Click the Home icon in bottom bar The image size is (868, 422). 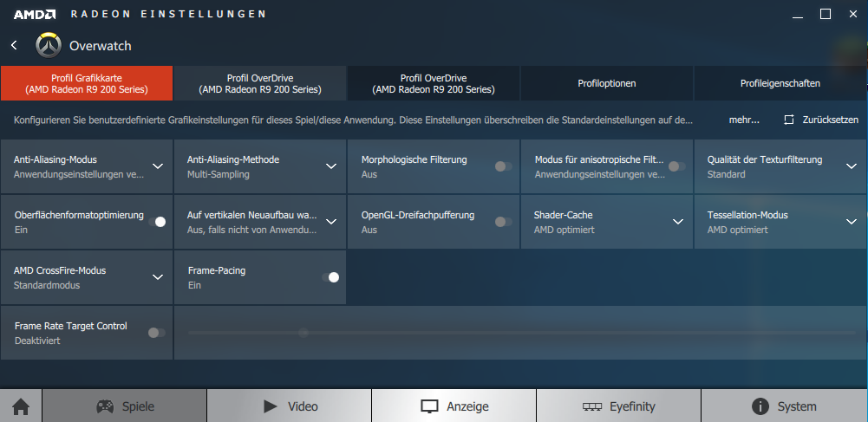[21, 406]
